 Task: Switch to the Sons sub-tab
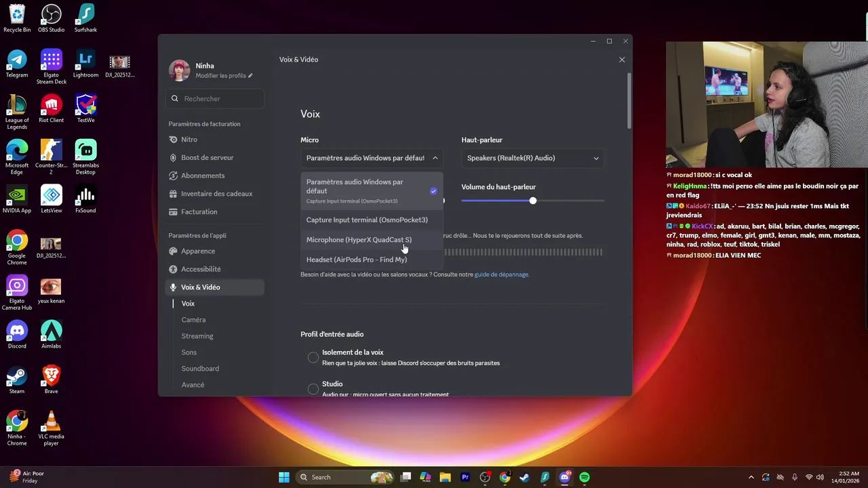[189, 352]
